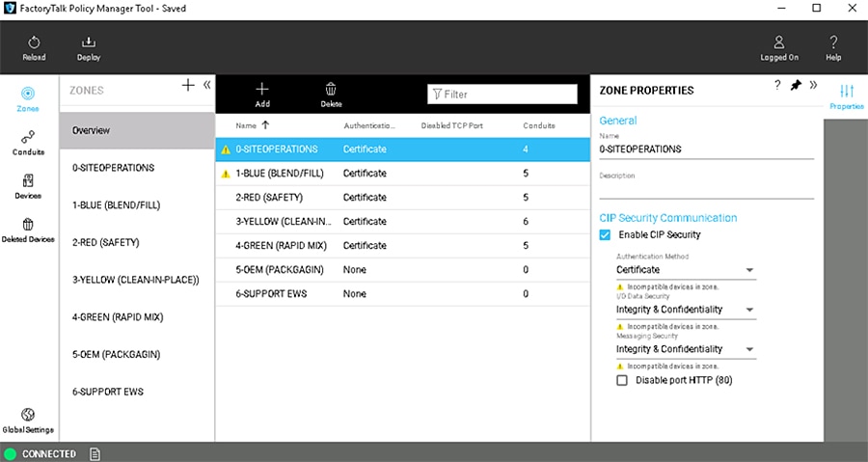The width and height of the screenshot is (868, 462).
Task: Select the 6-SUPPORT EWS table row
Action: [x=402, y=294]
